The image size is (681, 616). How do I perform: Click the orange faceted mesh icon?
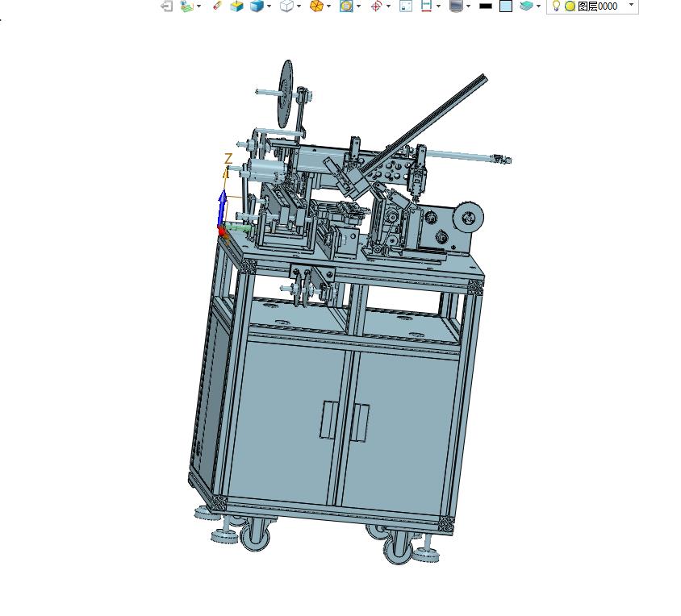click(316, 6)
